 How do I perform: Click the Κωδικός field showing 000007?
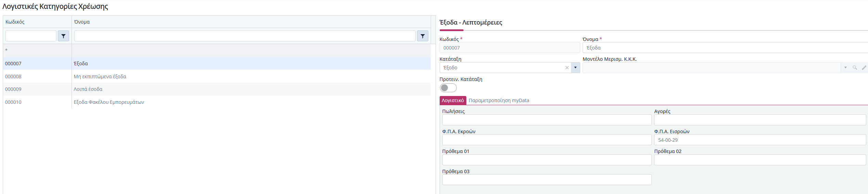[x=510, y=48]
